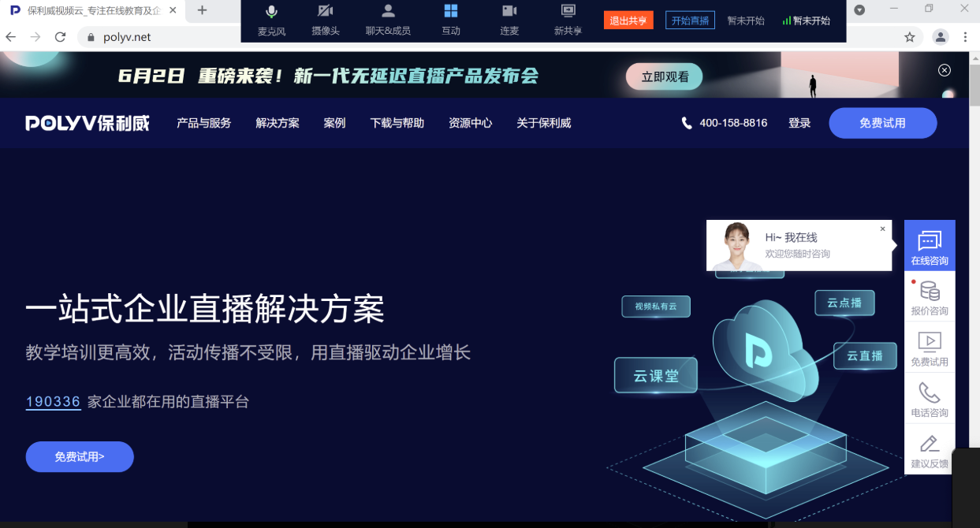
Task: Bookmark the page with the star icon
Action: (x=909, y=37)
